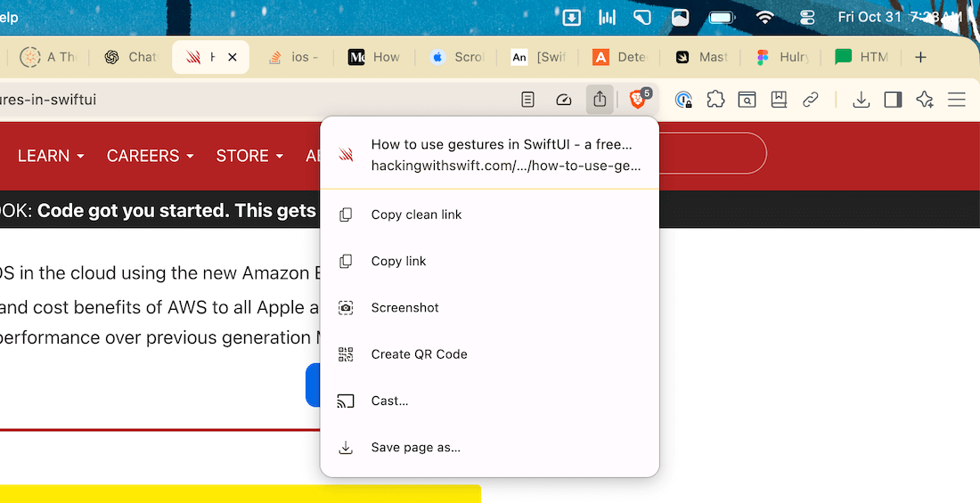Click the Share button in toolbar
The width and height of the screenshot is (980, 503).
[x=600, y=100]
